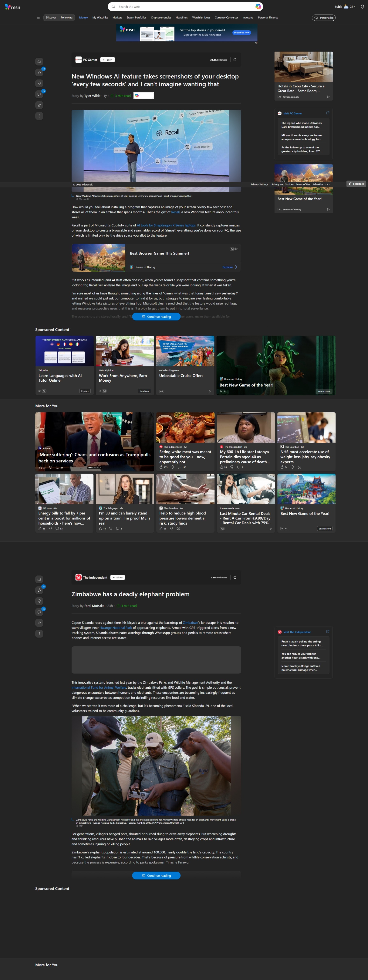This screenshot has height=980, width=368.
Task: Open the hamburger navigation menu
Action: coord(38,18)
